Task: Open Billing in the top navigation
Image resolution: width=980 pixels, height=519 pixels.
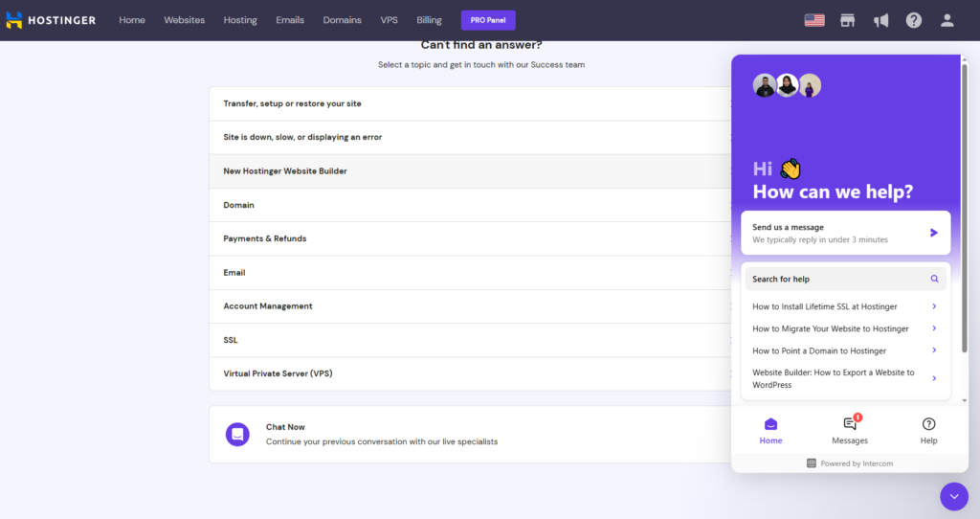Action: tap(429, 20)
